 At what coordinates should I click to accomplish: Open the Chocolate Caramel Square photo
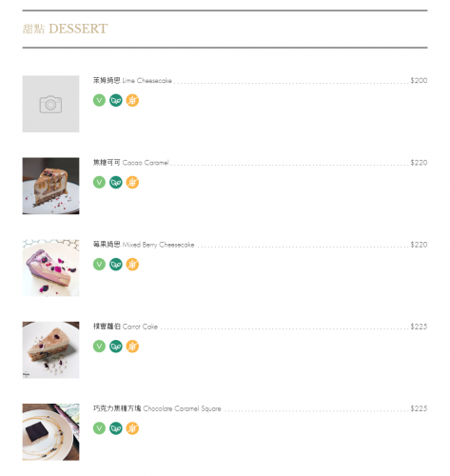coord(50,432)
